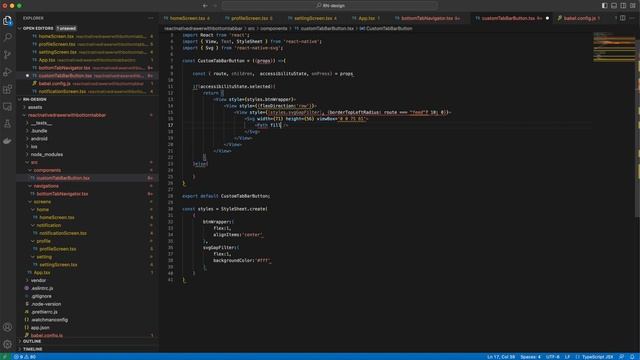Click the 1 unsaved badge in Open Editors
640x360 pixels.
66,28
